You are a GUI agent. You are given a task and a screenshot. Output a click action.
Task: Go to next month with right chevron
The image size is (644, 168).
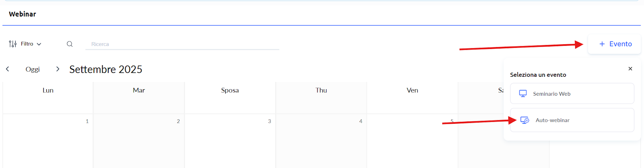(58, 69)
